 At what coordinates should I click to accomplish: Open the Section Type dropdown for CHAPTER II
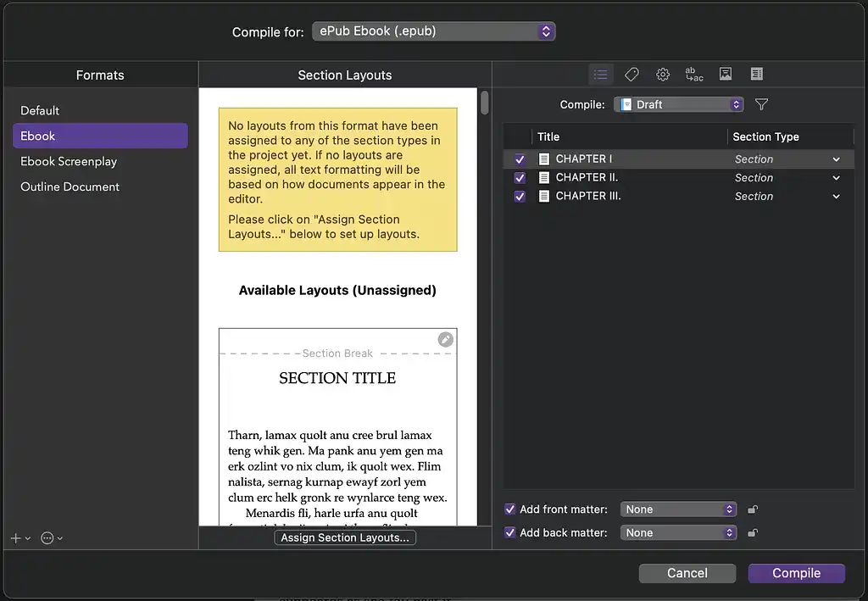(835, 177)
